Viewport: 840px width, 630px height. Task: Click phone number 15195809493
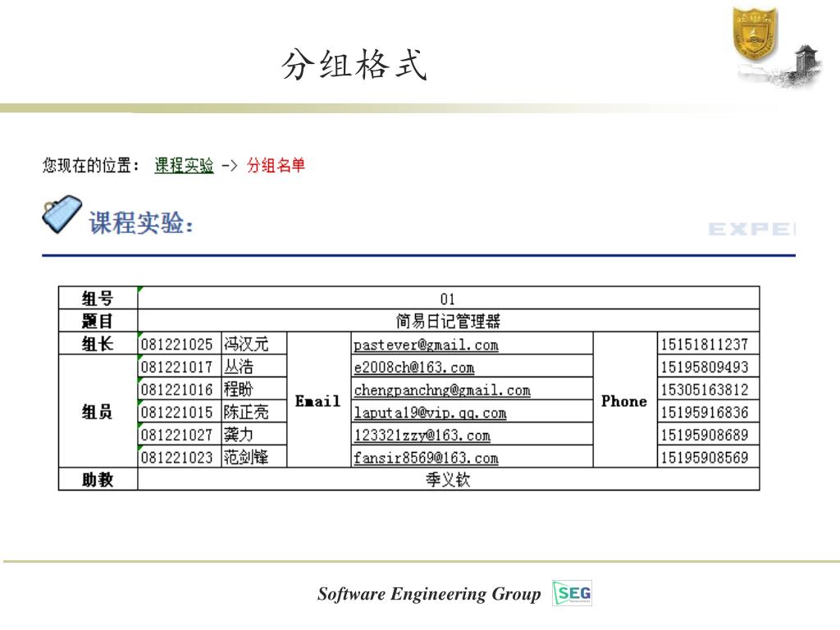[704, 367]
